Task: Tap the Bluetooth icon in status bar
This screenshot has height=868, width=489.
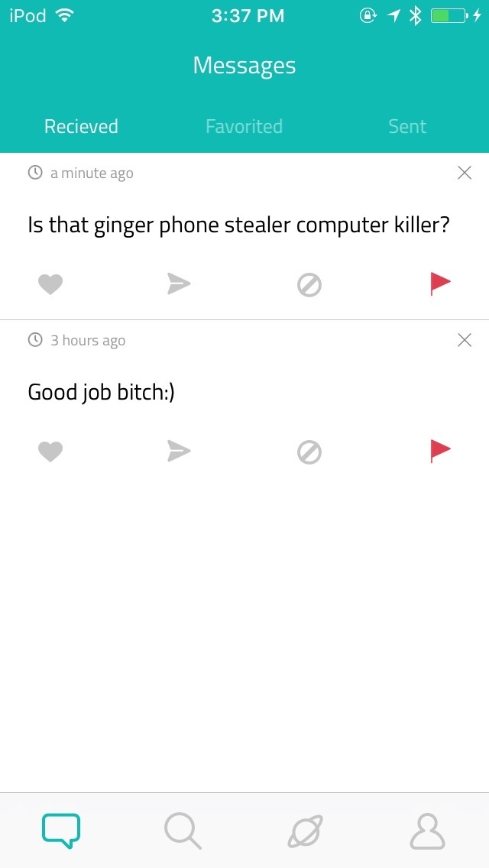Action: click(x=415, y=16)
